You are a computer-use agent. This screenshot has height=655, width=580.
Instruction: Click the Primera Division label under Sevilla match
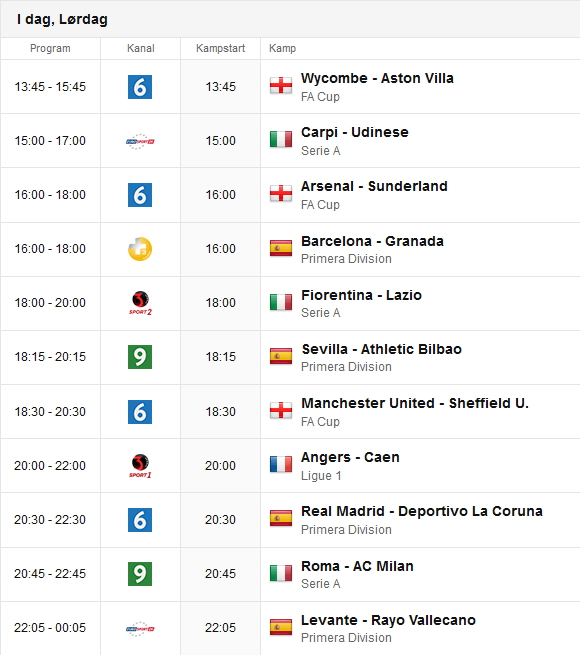(346, 367)
